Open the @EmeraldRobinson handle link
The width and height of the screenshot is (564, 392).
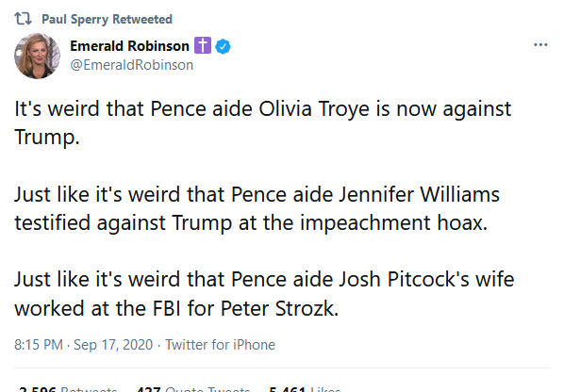point(132,65)
